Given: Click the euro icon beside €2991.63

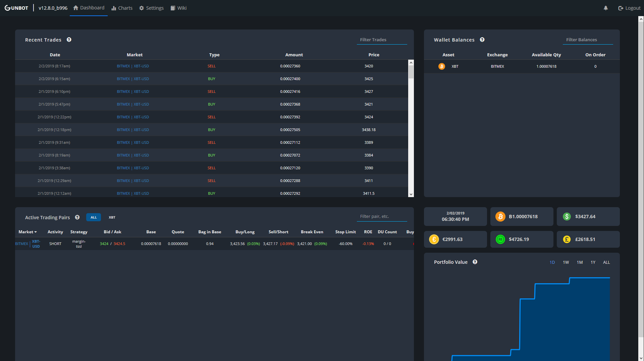Looking at the screenshot, I should pos(434,239).
